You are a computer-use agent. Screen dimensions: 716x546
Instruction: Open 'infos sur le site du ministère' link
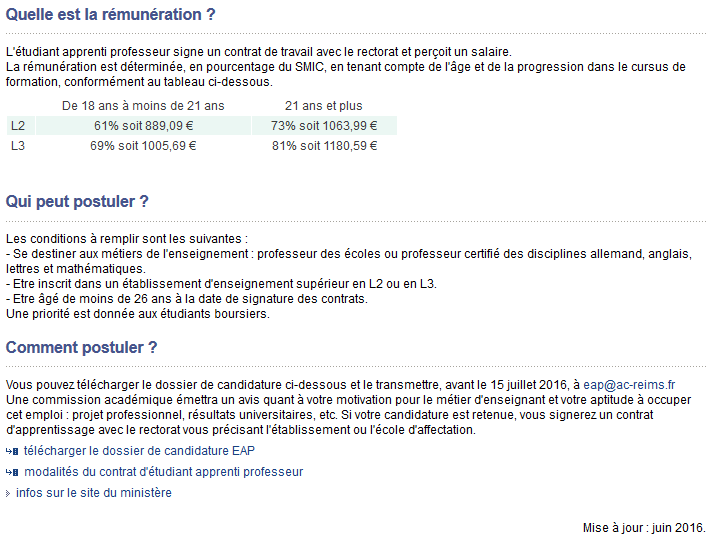coord(94,493)
